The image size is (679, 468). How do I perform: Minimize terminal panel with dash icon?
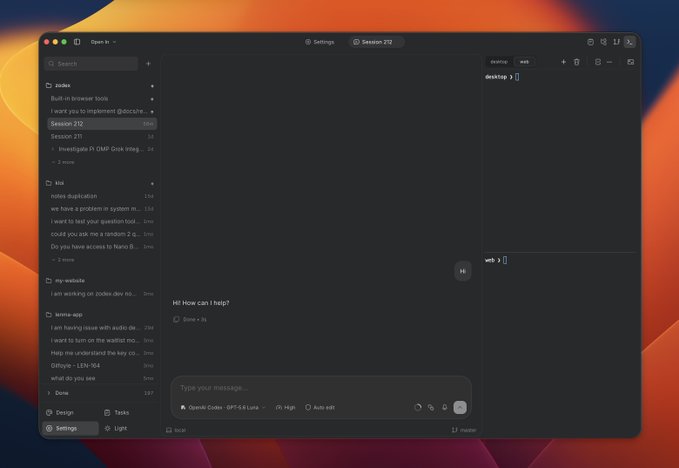pyautogui.click(x=609, y=62)
